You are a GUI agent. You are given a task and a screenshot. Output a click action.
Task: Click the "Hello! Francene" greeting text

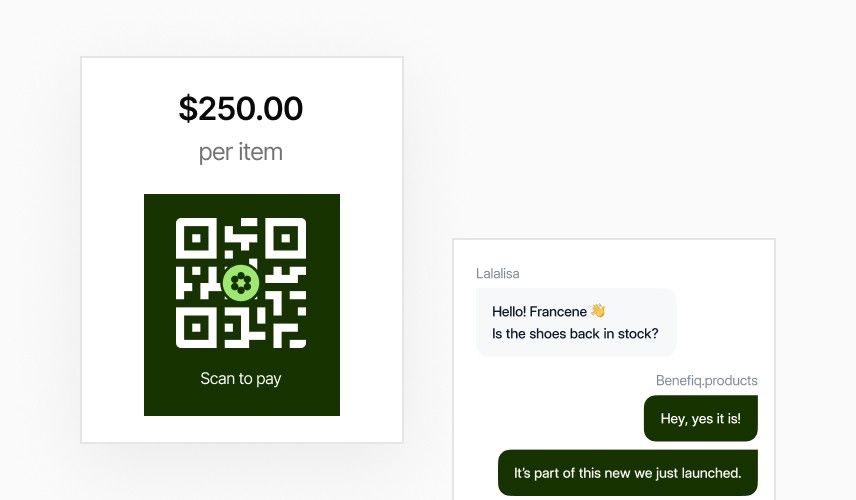pos(540,311)
